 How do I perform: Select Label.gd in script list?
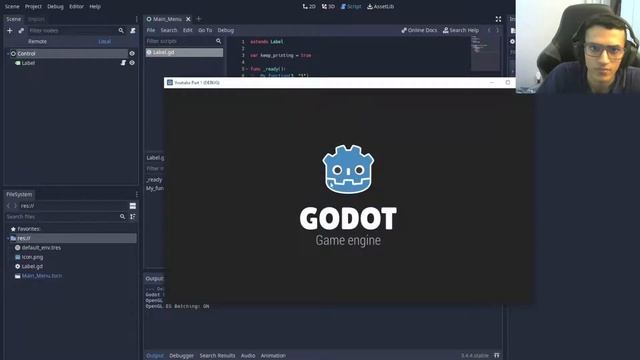[x=184, y=52]
